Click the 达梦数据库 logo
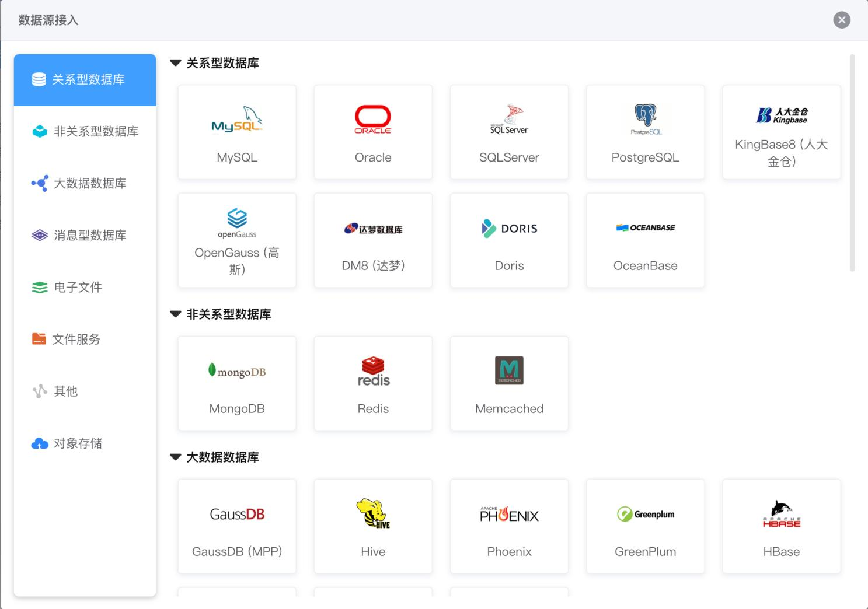The height and width of the screenshot is (609, 868). 373,229
